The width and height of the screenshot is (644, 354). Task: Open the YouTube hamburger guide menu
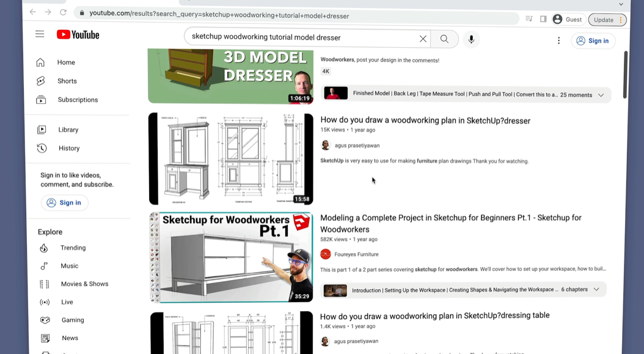tap(40, 34)
